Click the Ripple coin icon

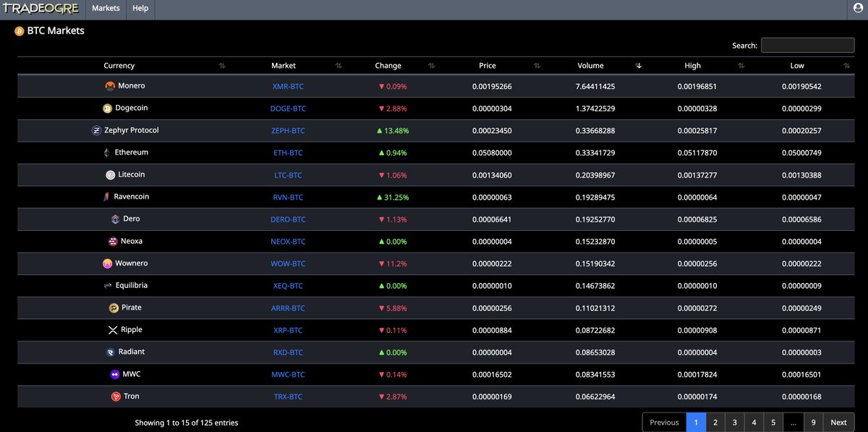point(112,330)
